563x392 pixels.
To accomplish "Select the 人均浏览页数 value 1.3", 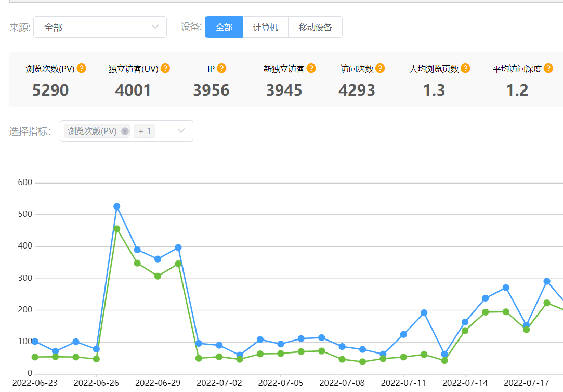I will pyautogui.click(x=434, y=90).
